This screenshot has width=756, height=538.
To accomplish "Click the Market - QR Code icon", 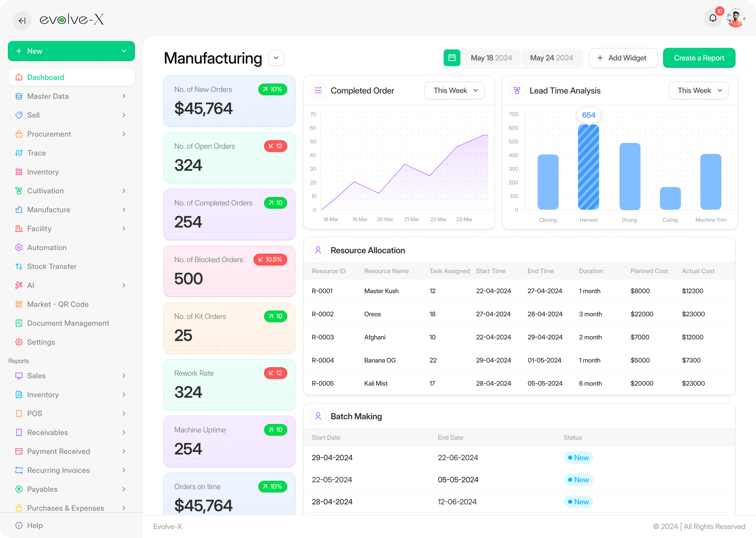I will [x=19, y=304].
